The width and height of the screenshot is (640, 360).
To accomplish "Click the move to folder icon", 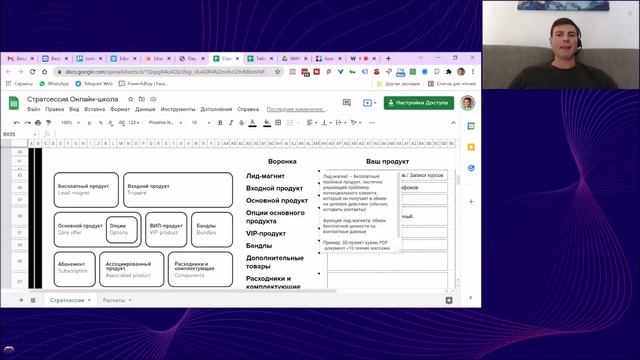I will click(x=142, y=99).
